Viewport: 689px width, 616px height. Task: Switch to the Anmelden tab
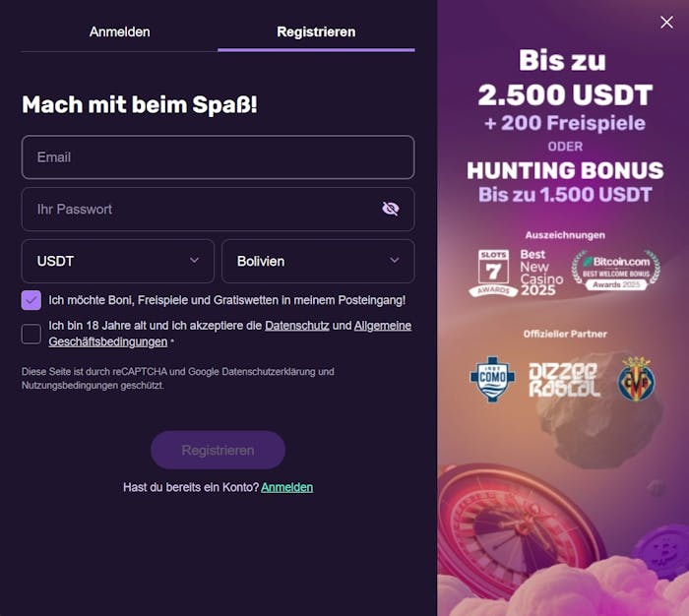(119, 32)
